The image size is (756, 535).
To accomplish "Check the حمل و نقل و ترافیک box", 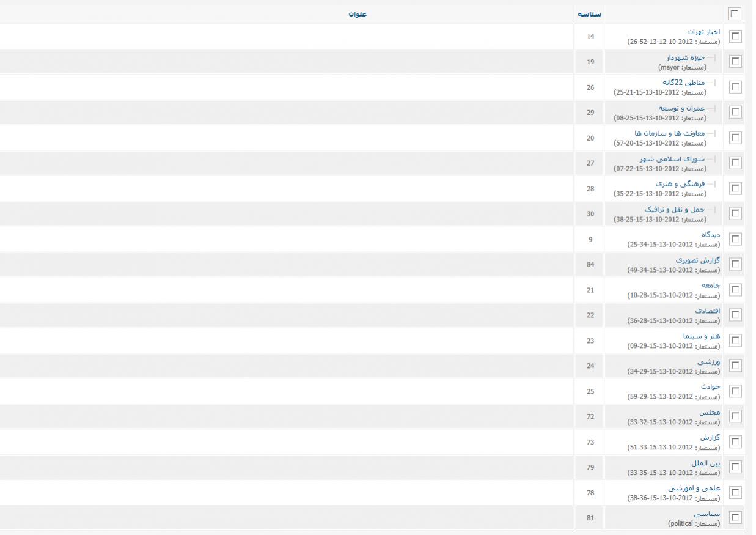I will (x=736, y=214).
